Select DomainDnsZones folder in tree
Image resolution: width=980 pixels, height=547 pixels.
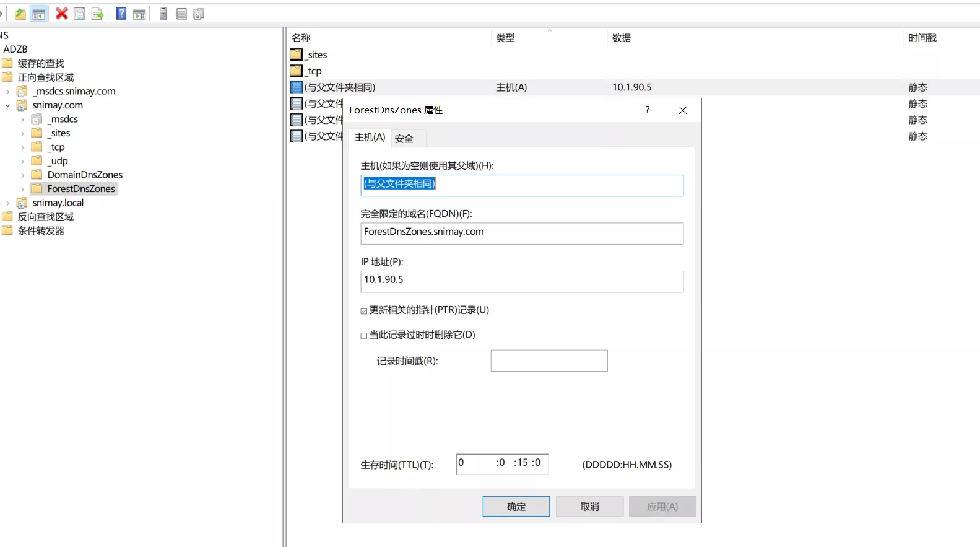[x=85, y=175]
